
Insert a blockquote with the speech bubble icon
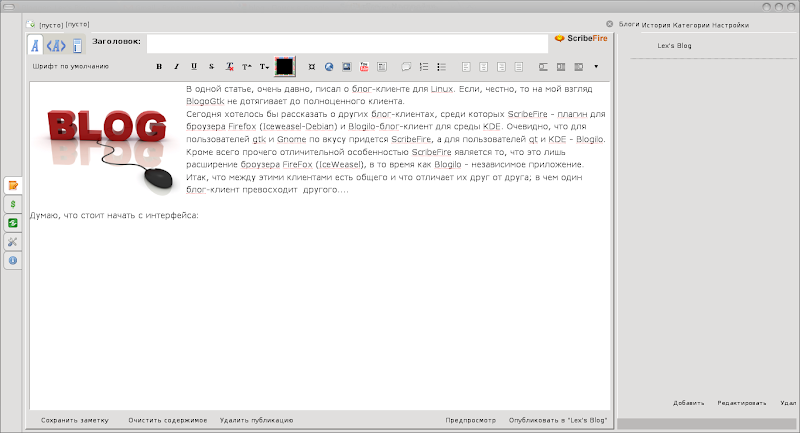coord(406,67)
